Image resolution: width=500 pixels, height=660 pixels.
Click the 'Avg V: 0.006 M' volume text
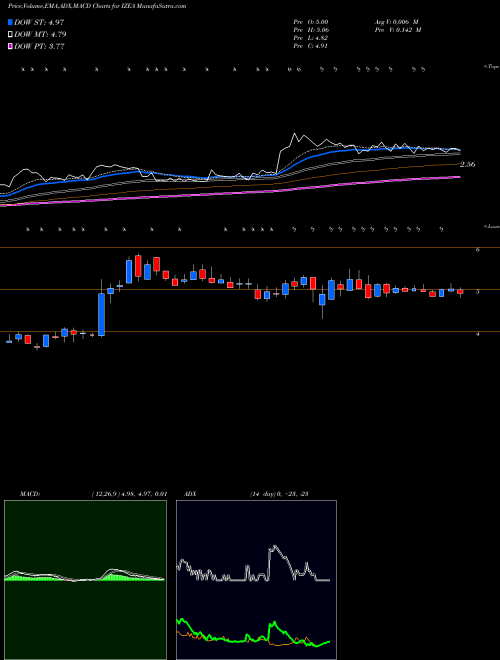pyautogui.click(x=397, y=22)
